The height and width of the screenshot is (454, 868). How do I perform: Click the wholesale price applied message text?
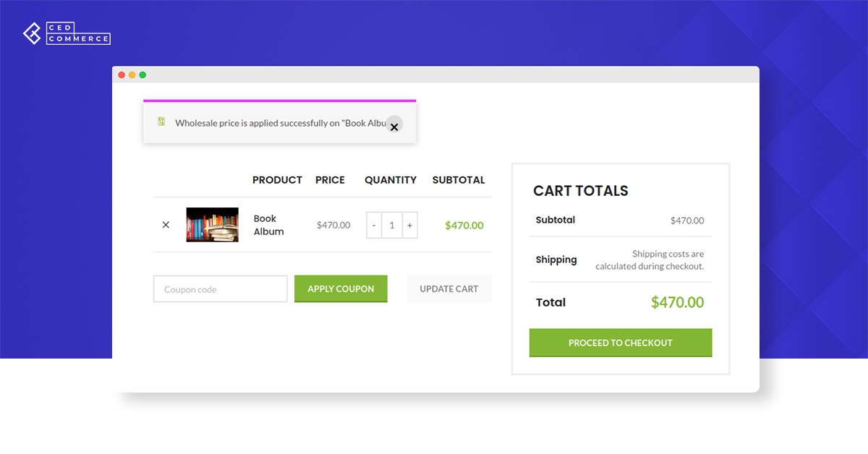pyautogui.click(x=281, y=123)
